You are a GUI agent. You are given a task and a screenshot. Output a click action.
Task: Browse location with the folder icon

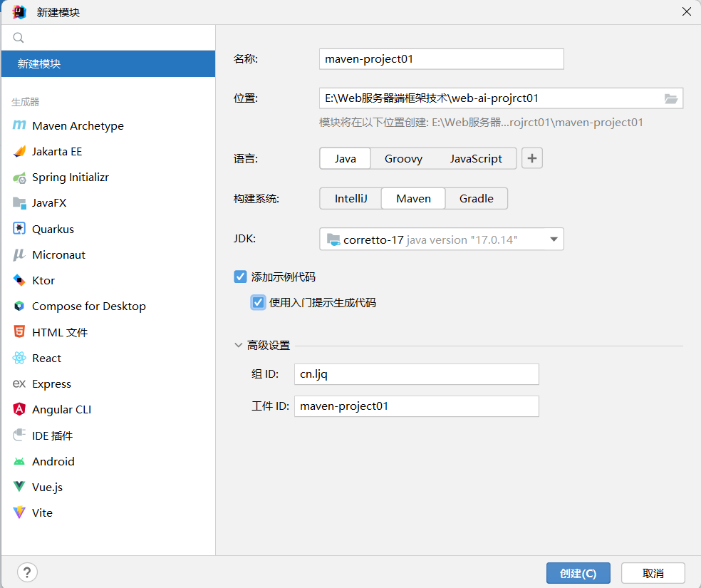670,98
